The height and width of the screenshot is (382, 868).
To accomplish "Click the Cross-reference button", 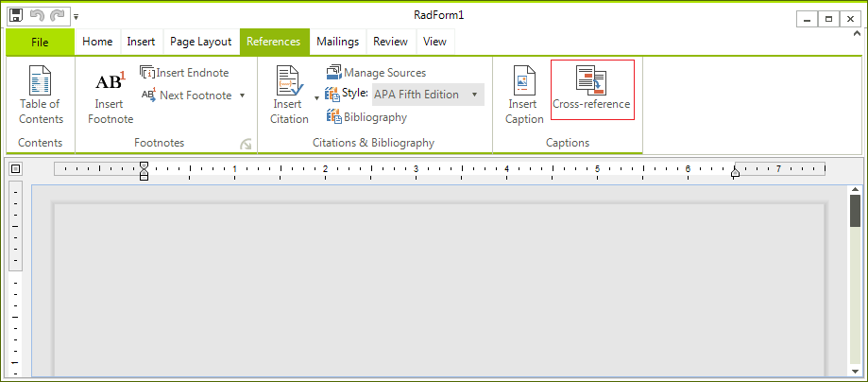I will (x=592, y=90).
